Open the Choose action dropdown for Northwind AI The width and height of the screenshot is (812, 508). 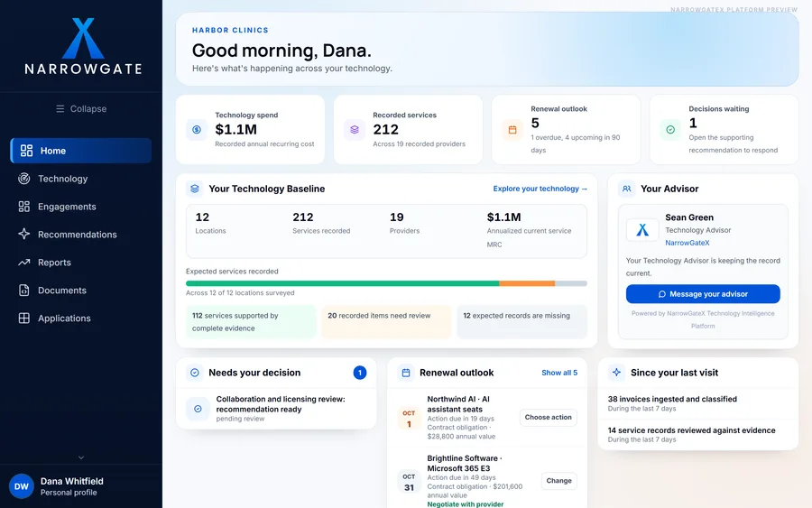click(548, 418)
